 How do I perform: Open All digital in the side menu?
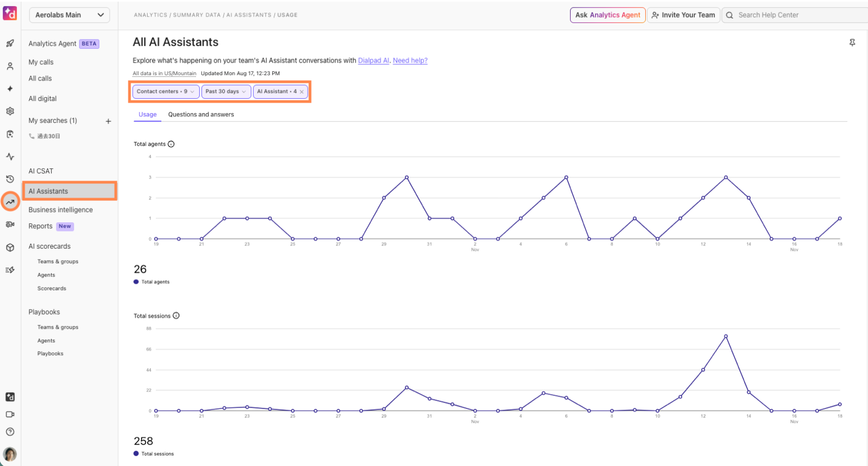[x=43, y=99]
